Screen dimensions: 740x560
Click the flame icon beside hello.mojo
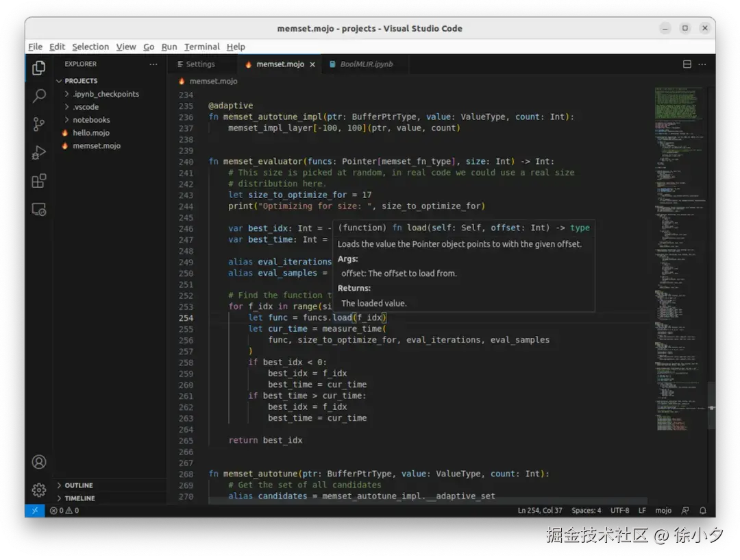pos(64,133)
